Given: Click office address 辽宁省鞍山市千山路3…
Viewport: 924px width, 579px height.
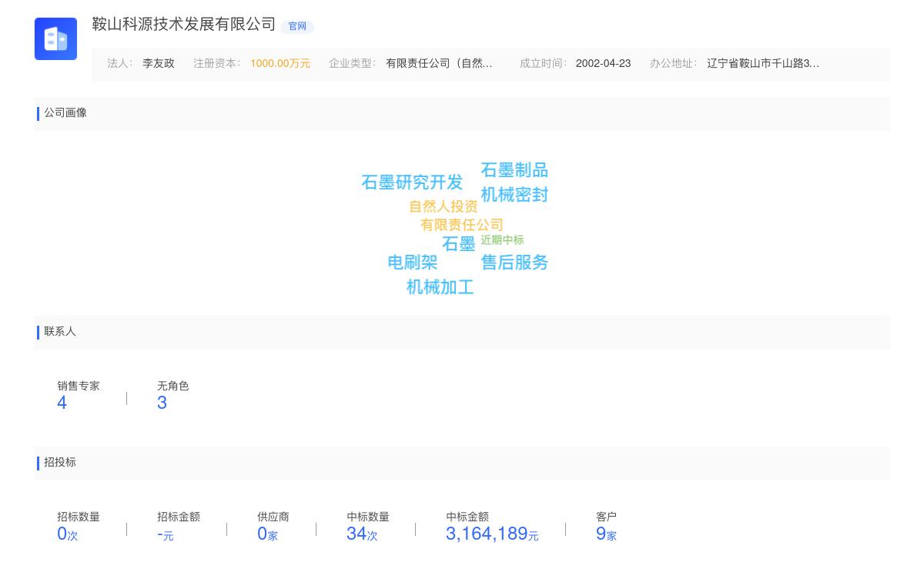Looking at the screenshot, I should (x=763, y=64).
